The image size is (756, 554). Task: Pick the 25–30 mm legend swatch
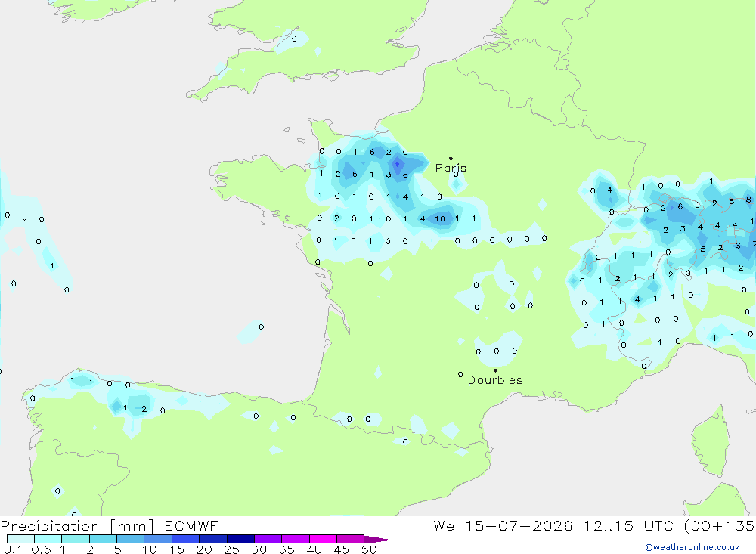[240, 539]
